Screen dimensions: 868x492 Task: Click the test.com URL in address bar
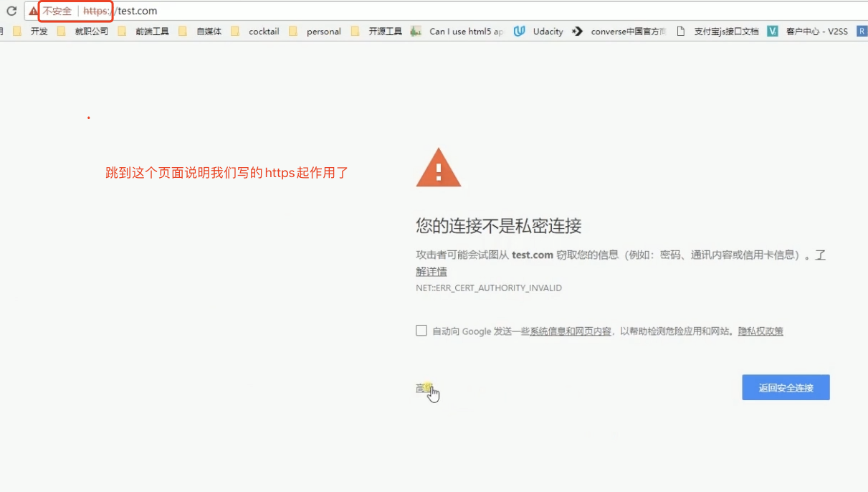137,11
